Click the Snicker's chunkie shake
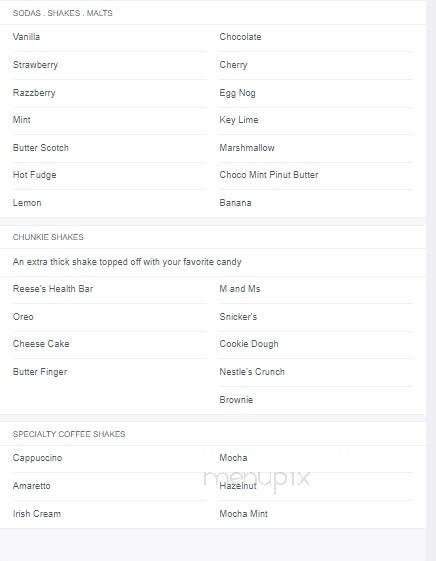This screenshot has height=561, width=436. click(x=238, y=317)
